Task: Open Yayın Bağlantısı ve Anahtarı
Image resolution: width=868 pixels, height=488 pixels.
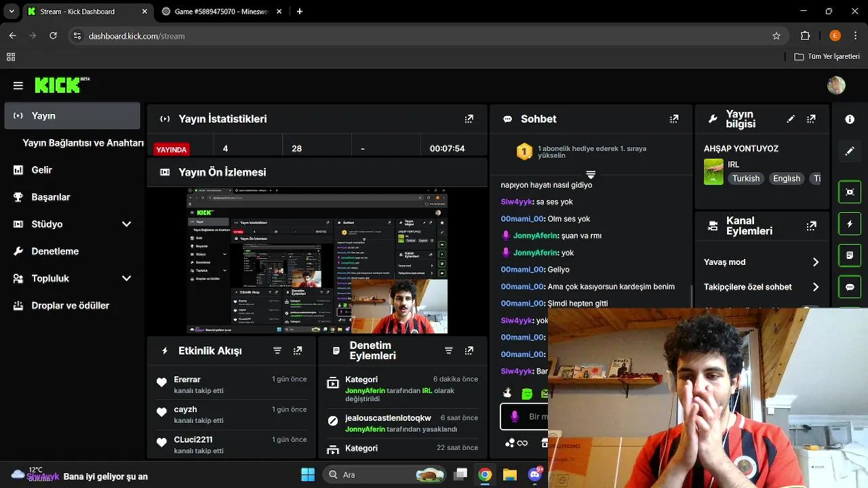Action: pos(83,143)
